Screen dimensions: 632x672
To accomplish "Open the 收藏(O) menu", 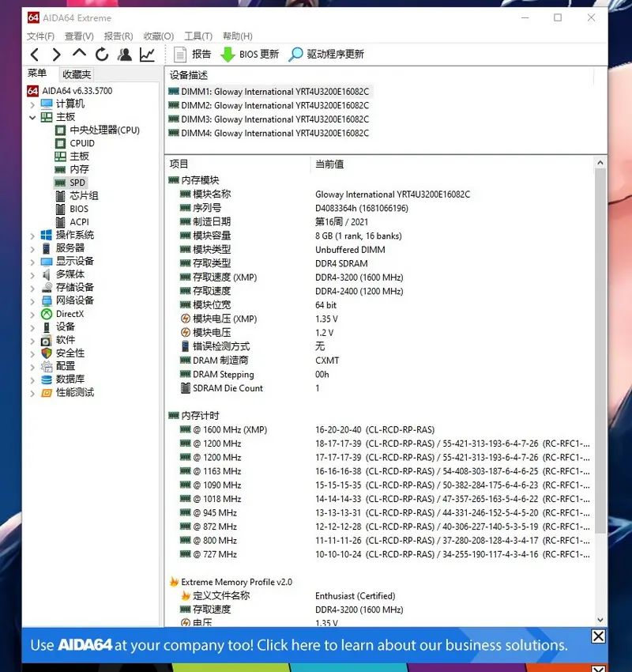I will point(159,36).
